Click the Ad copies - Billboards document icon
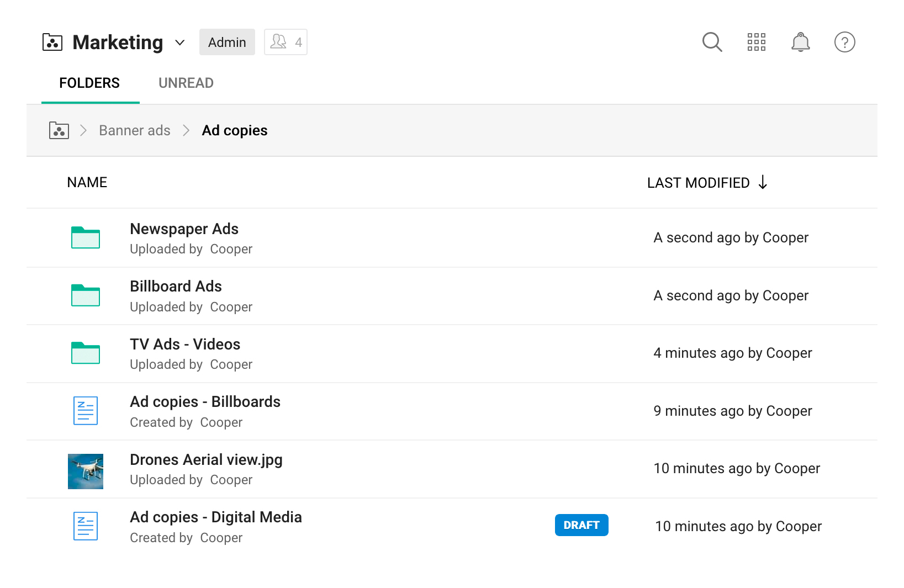 pos(86,411)
